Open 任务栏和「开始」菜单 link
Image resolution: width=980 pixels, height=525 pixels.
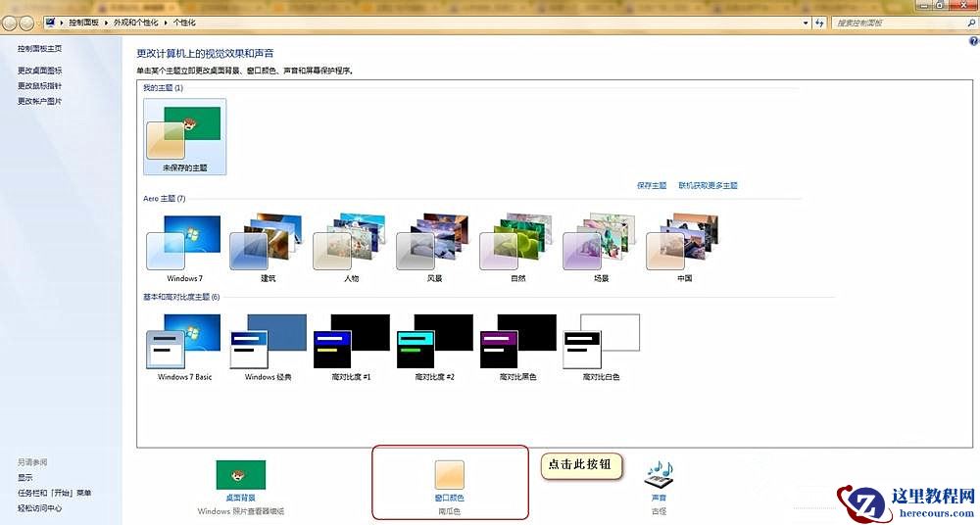pyautogui.click(x=54, y=493)
